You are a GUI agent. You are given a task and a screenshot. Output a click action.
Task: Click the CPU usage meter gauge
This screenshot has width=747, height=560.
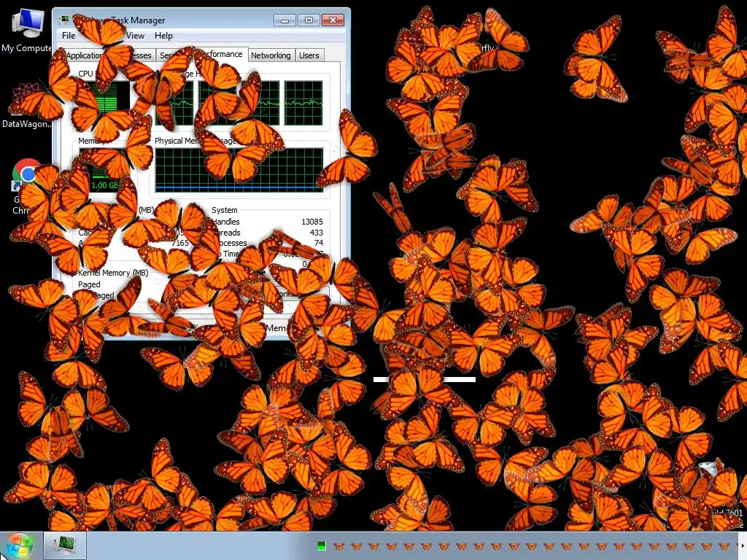105,103
